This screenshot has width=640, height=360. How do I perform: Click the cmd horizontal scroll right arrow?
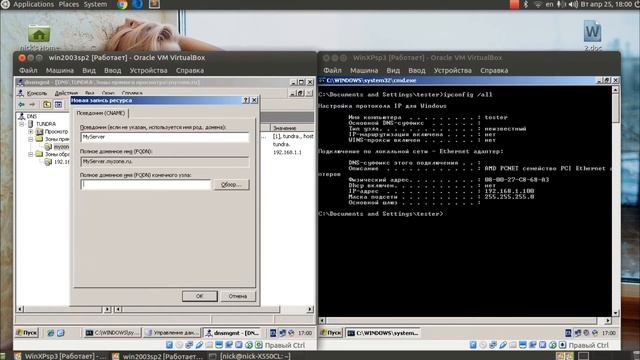coord(608,321)
